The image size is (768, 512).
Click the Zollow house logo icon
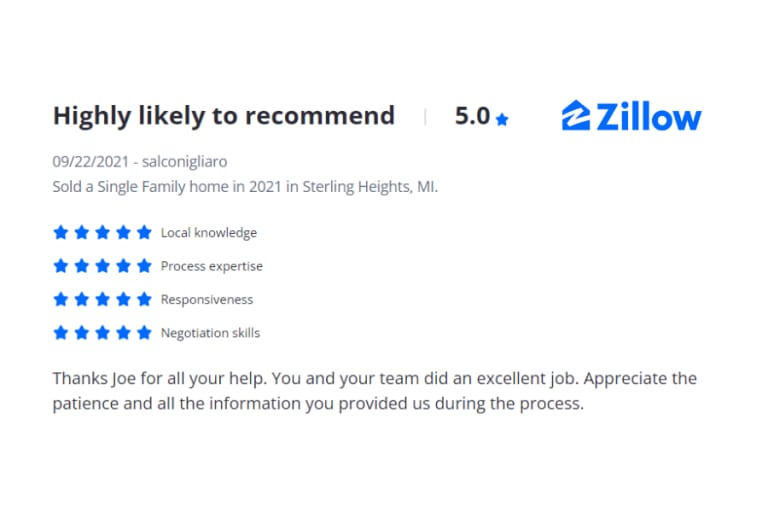click(x=576, y=116)
